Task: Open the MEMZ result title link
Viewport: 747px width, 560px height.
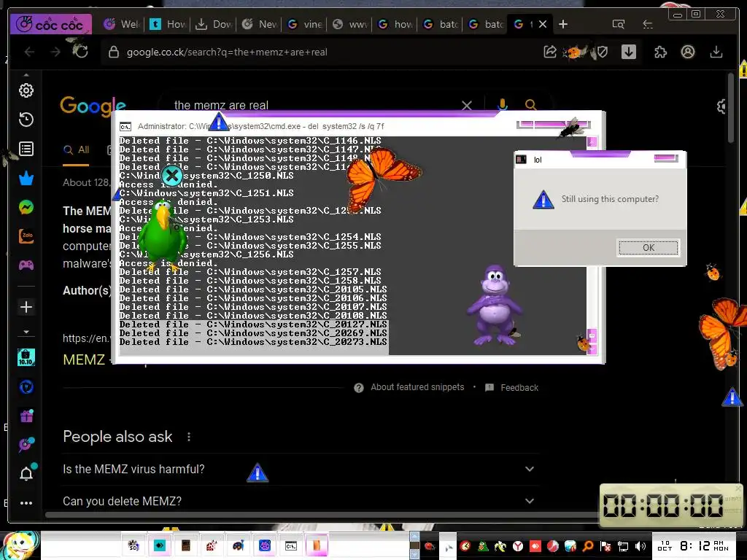Action: [x=84, y=359]
